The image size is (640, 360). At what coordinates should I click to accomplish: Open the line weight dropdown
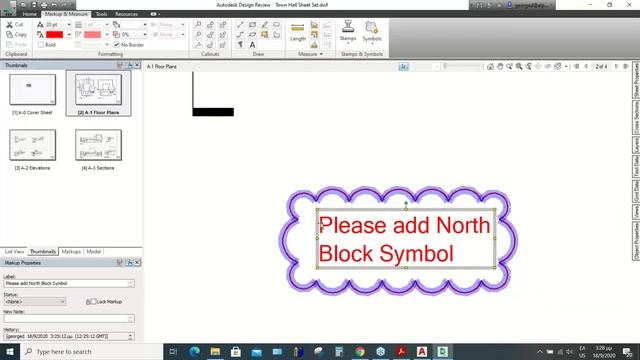(107, 25)
